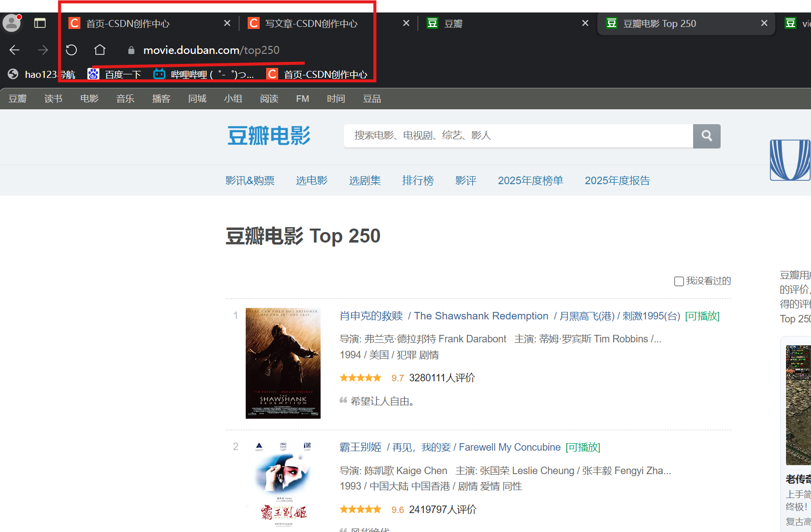Open 阅读 in the top nav
This screenshot has height=532, width=811.
[269, 99]
